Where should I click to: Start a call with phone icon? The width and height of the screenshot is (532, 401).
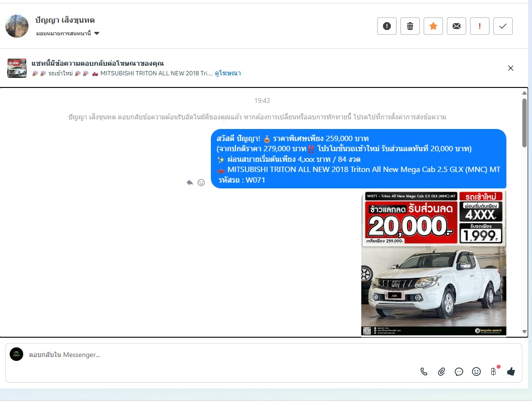[x=424, y=372]
